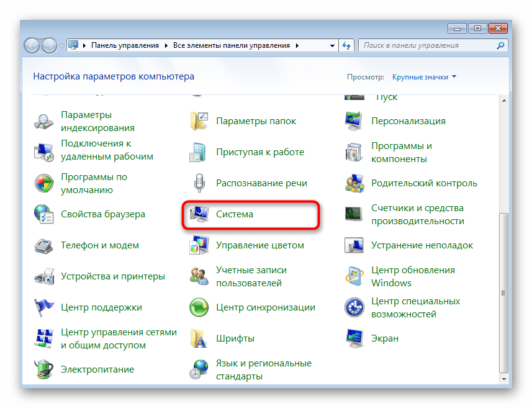Open Устранение неполадок link
The image size is (532, 408).
(x=422, y=245)
